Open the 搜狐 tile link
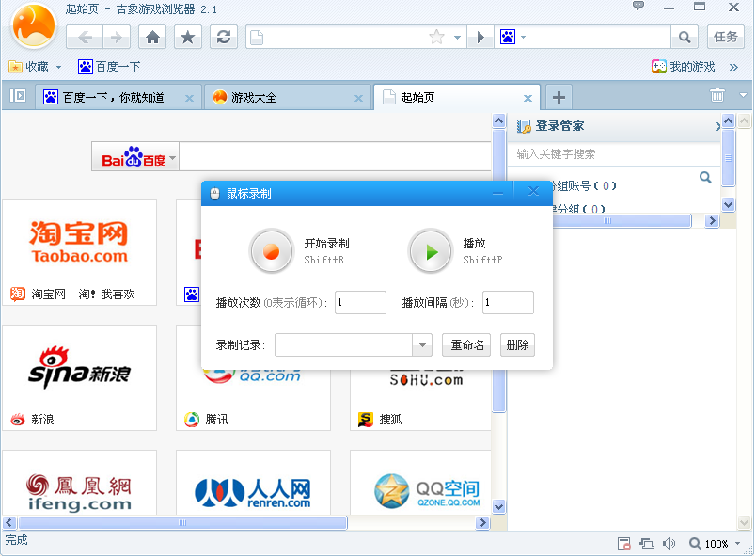 pyautogui.click(x=390, y=420)
